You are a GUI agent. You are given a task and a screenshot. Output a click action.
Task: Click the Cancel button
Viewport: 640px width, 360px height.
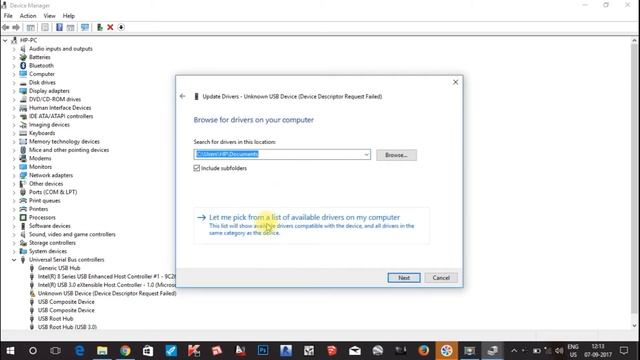[441, 278]
